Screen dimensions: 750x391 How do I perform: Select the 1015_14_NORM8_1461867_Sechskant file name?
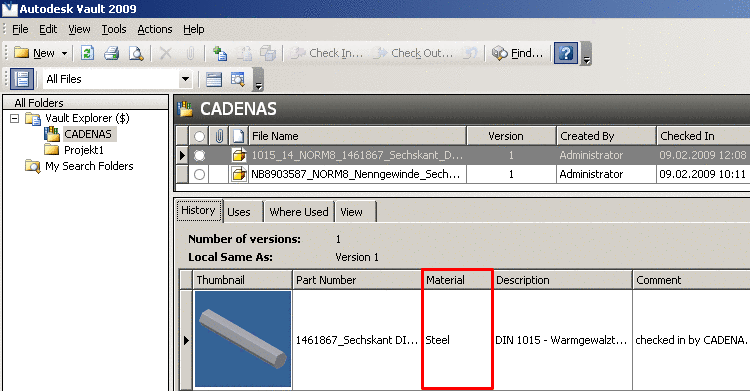[357, 155]
